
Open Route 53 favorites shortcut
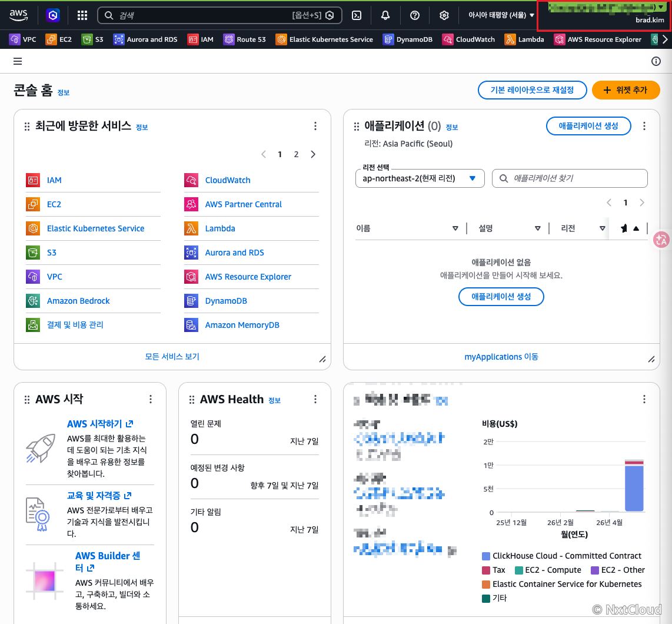click(x=245, y=39)
